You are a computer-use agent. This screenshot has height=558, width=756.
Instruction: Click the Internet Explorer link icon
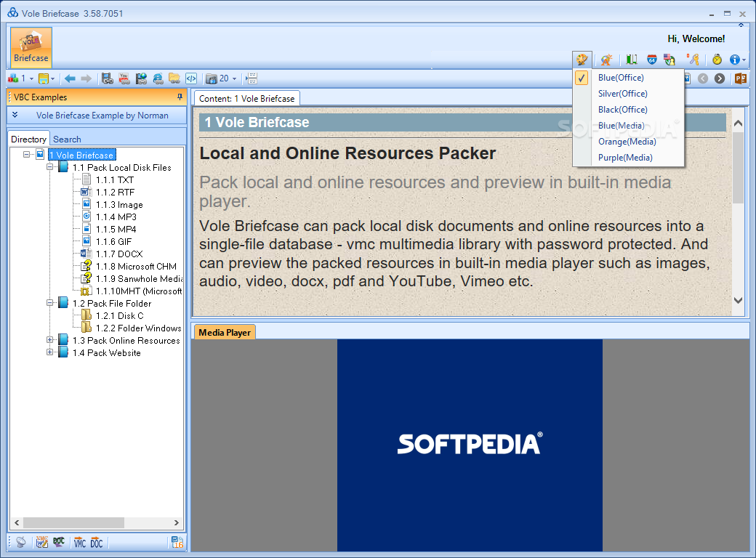coord(158,78)
